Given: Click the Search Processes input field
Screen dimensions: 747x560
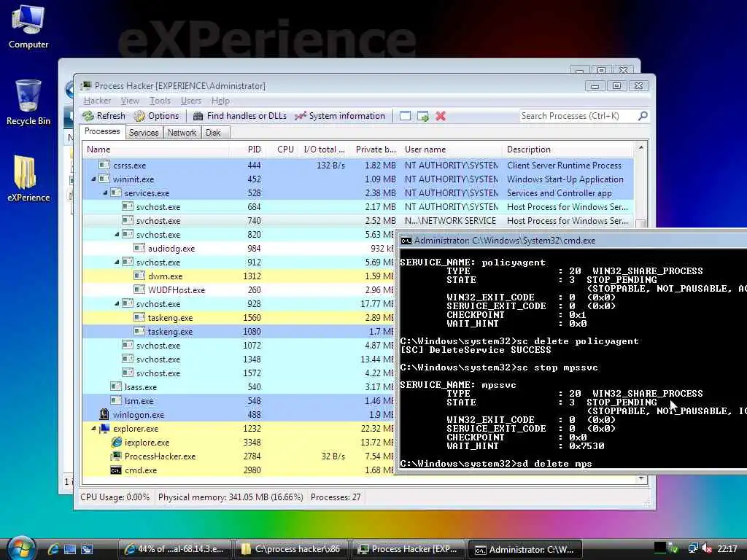Looking at the screenshot, I should pos(578,116).
